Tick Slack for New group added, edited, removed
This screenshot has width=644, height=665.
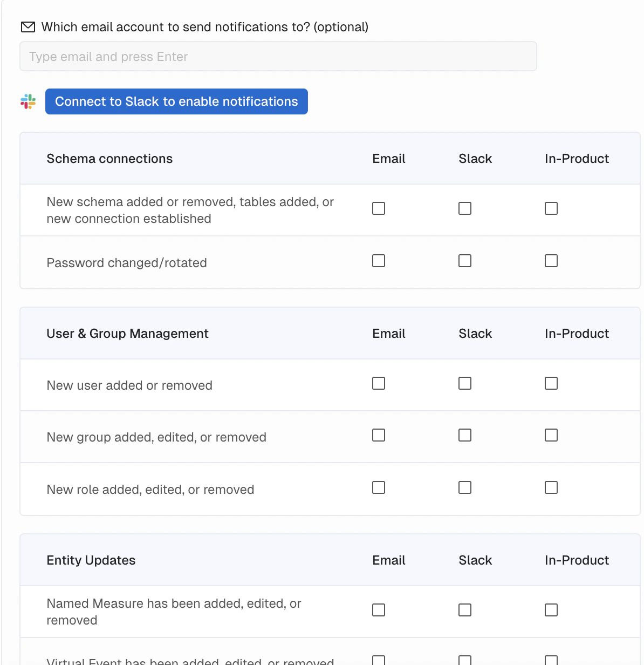(465, 435)
